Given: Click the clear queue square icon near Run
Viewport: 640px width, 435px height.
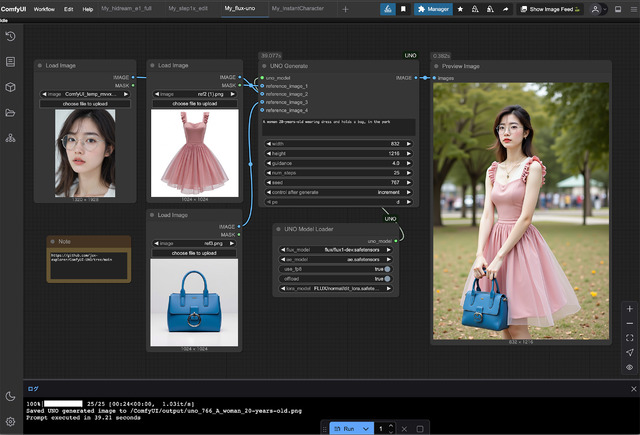Looking at the screenshot, I should (x=420, y=428).
